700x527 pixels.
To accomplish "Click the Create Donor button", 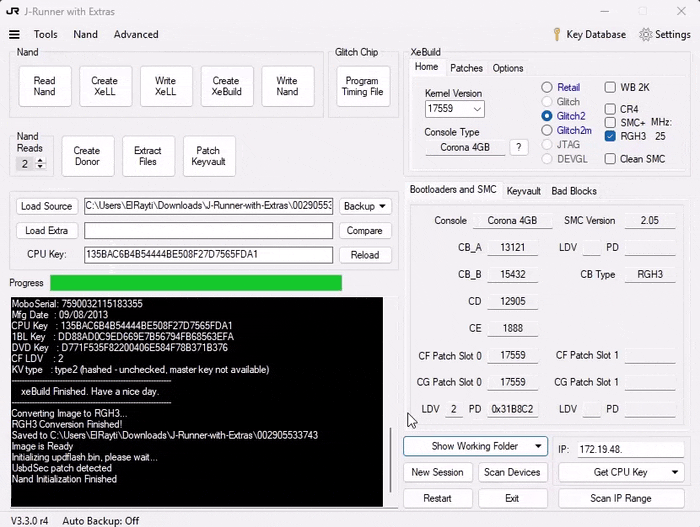I will click(x=88, y=156).
